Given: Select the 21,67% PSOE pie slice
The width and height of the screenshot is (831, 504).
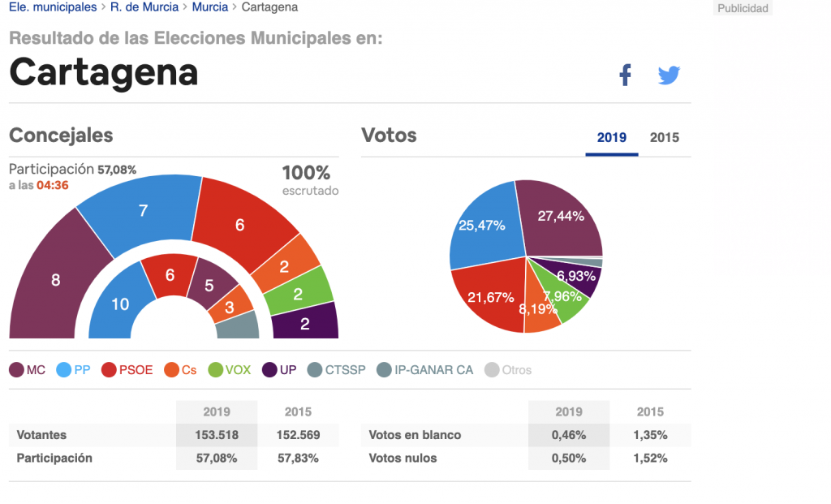Looking at the screenshot, I should coord(490,297).
